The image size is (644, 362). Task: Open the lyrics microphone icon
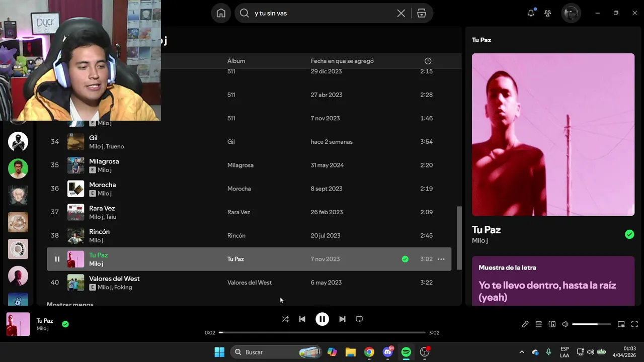tap(525, 324)
